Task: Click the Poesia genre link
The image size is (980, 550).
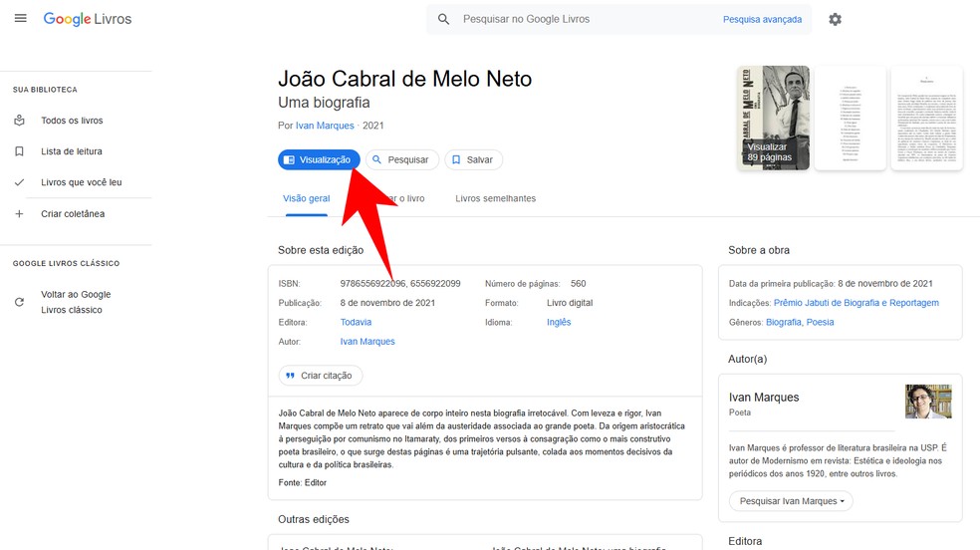Action: (x=820, y=323)
